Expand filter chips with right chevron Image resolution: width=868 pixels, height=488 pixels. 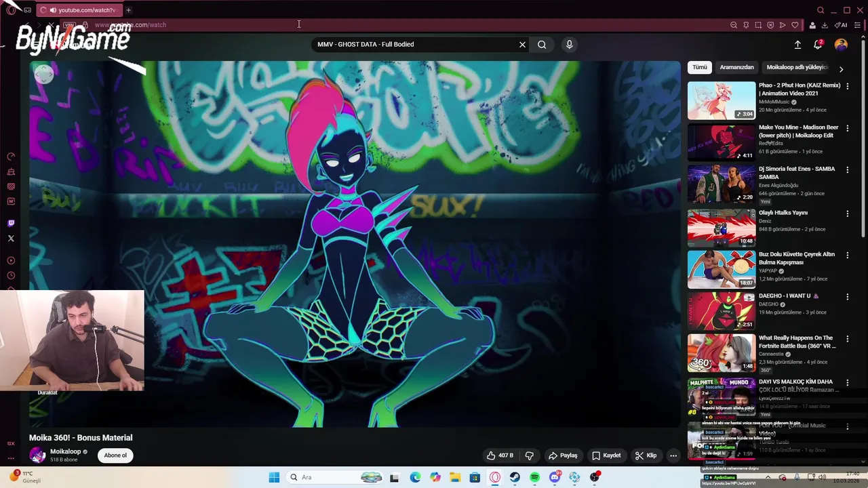point(841,69)
